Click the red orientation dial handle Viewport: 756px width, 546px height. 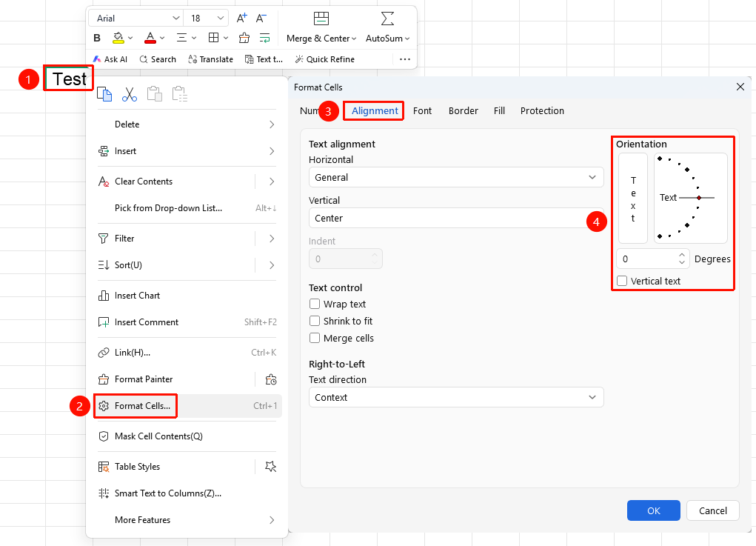point(699,198)
